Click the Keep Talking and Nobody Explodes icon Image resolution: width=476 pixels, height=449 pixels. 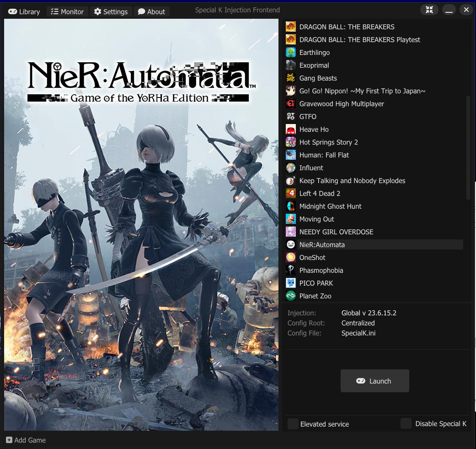pos(290,180)
